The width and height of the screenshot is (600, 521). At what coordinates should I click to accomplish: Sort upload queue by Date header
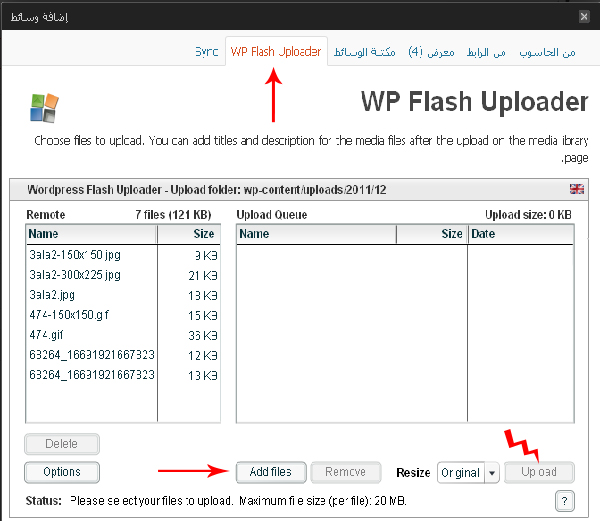coord(521,234)
